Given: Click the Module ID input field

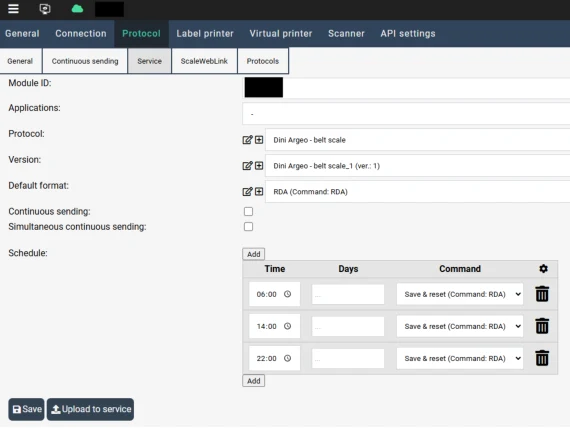Looking at the screenshot, I should coord(406,88).
